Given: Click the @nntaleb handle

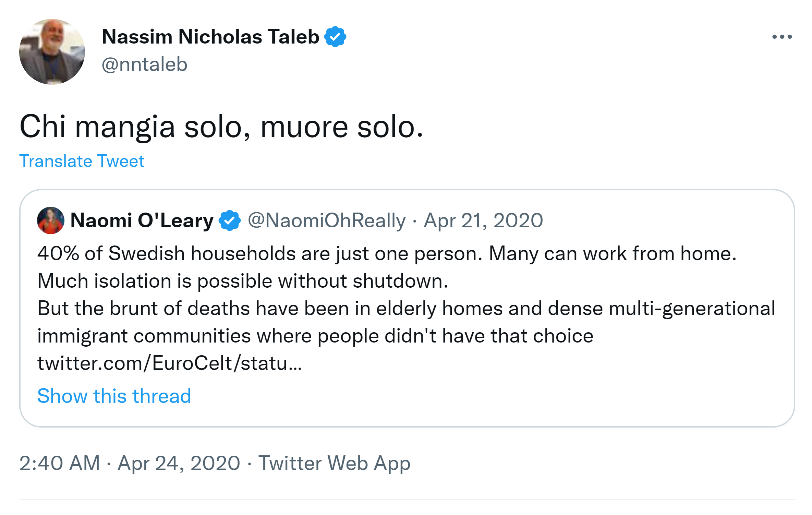Looking at the screenshot, I should (144, 64).
